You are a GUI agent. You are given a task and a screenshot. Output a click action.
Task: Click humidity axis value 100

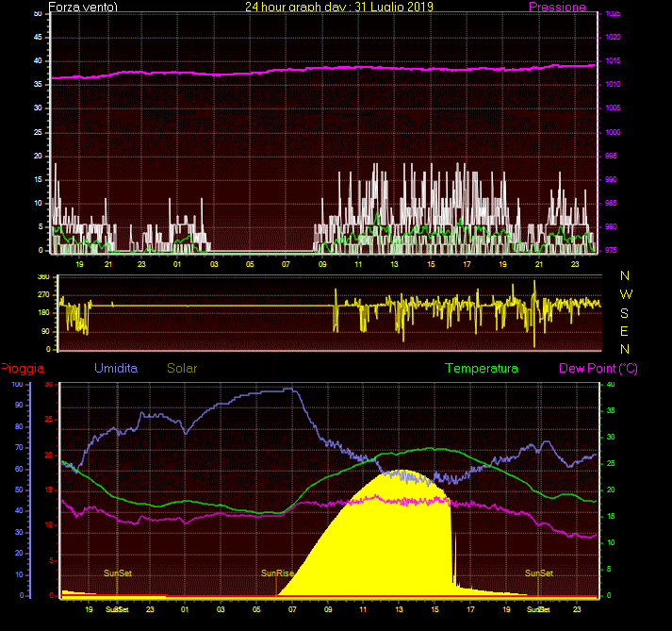pos(17,384)
